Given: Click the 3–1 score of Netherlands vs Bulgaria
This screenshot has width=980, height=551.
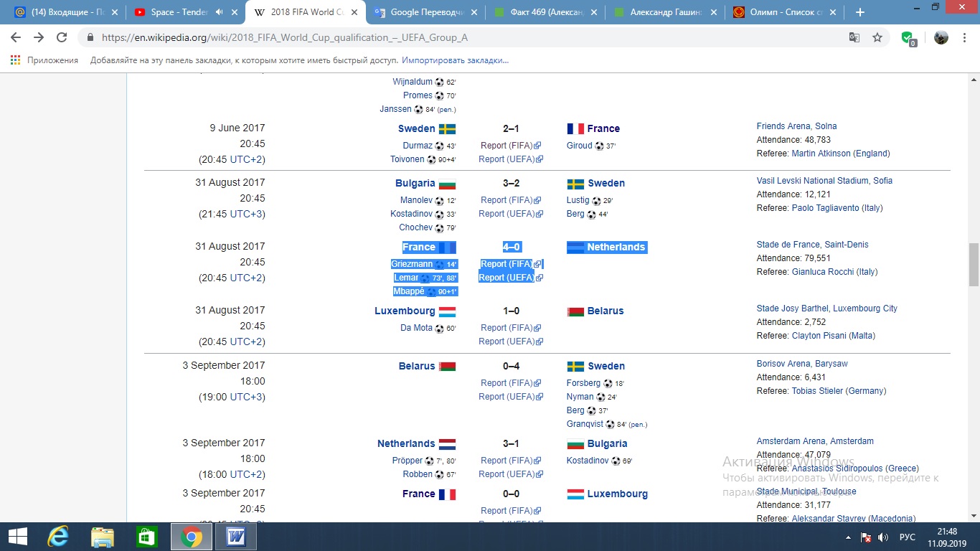Looking at the screenshot, I should pyautogui.click(x=511, y=444).
